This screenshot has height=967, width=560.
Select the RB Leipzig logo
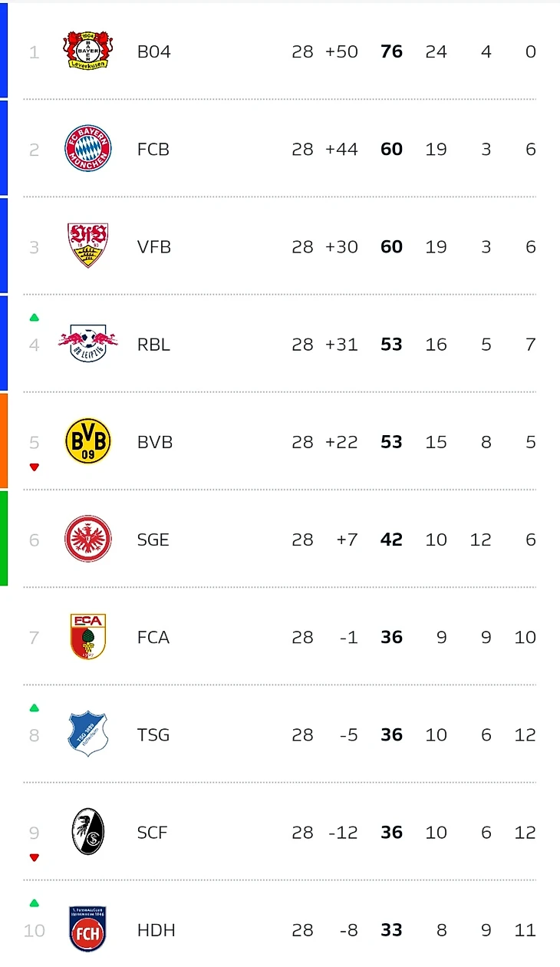[87, 344]
